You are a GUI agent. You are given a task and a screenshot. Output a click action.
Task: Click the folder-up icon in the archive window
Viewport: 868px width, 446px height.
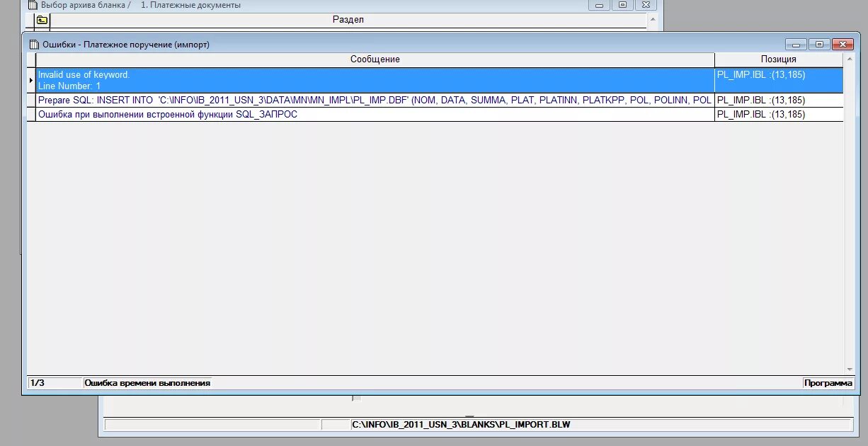pos(42,20)
